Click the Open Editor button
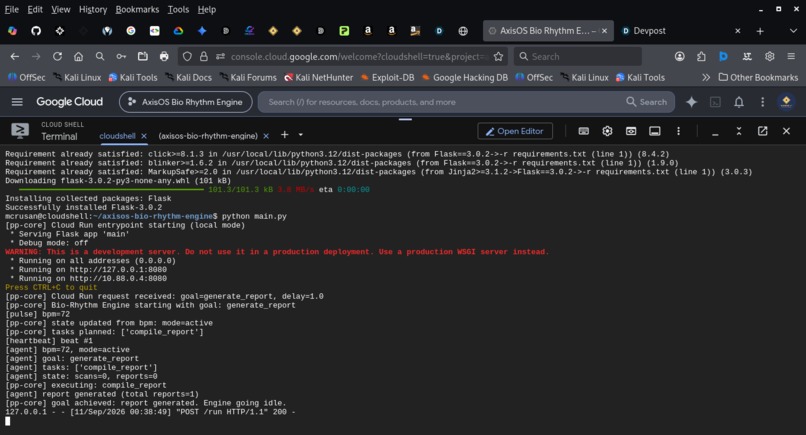806x435 pixels. click(x=515, y=131)
